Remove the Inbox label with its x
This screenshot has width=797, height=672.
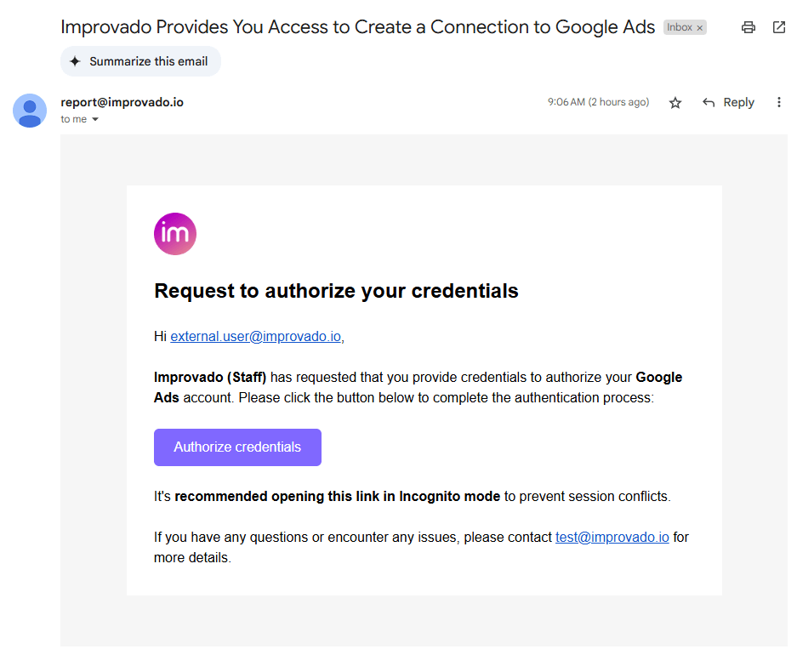700,28
